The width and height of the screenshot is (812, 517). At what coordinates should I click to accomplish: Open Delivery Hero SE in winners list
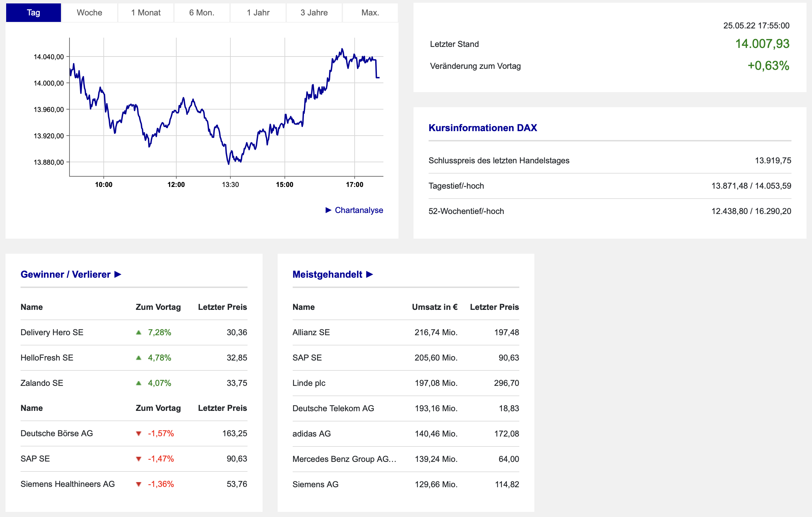52,332
